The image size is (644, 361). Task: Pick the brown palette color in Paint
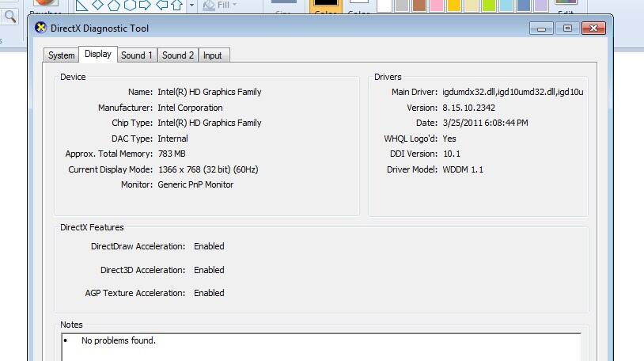pos(419,6)
